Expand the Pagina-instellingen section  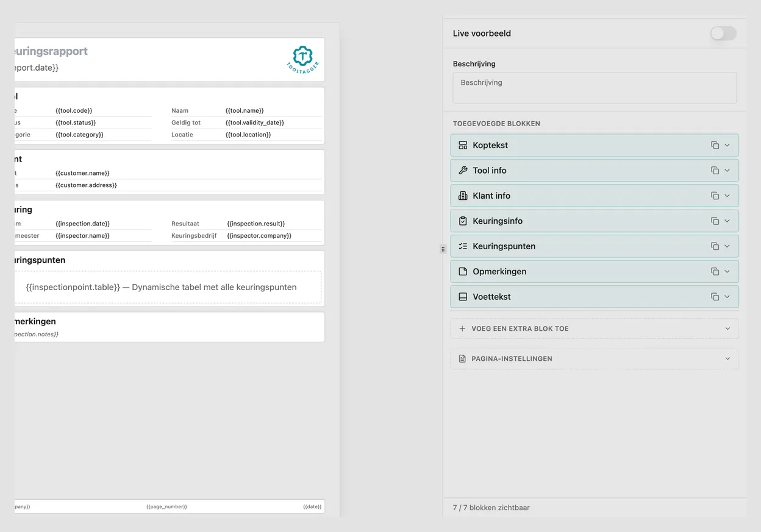tap(595, 358)
